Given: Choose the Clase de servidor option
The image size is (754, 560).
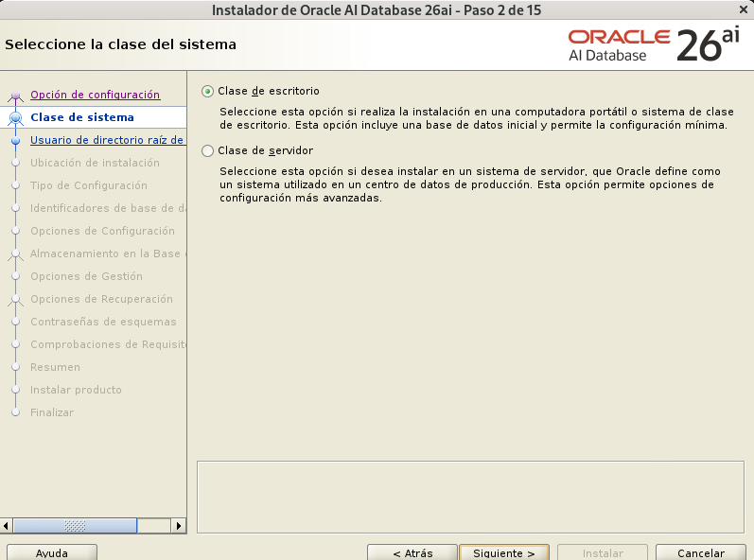Looking at the screenshot, I should pyautogui.click(x=208, y=150).
